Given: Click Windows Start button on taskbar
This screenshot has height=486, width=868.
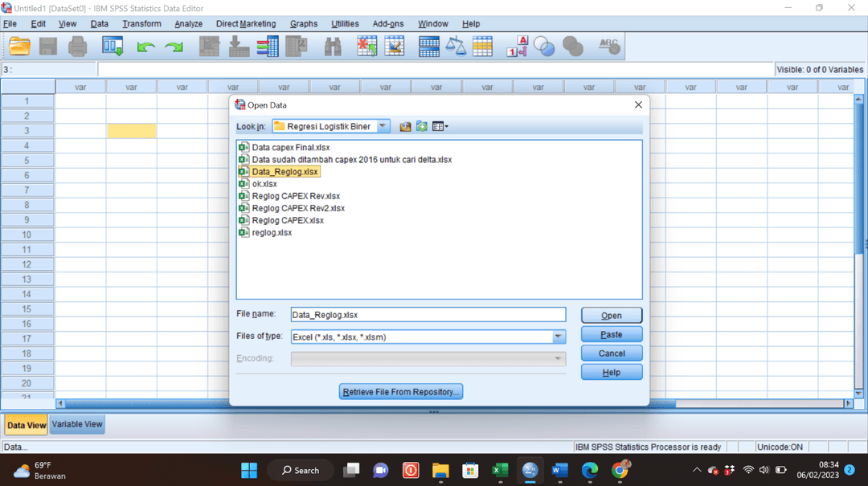Looking at the screenshot, I should pos(249,471).
